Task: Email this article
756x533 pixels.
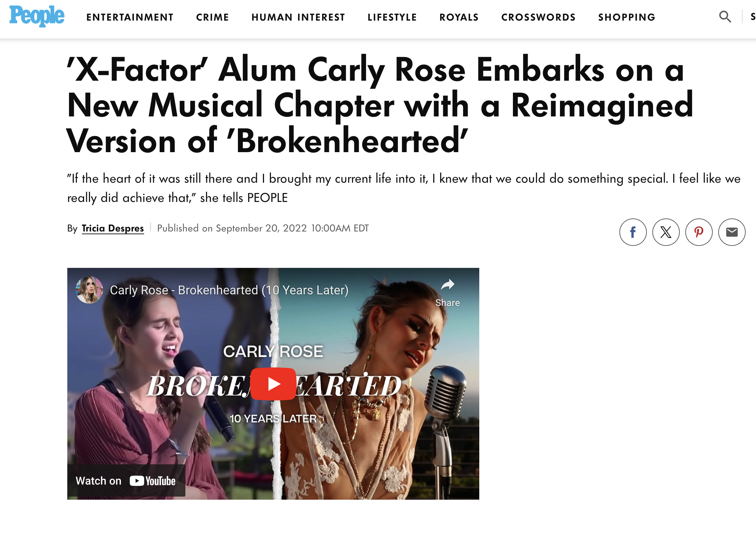Action: pyautogui.click(x=732, y=232)
